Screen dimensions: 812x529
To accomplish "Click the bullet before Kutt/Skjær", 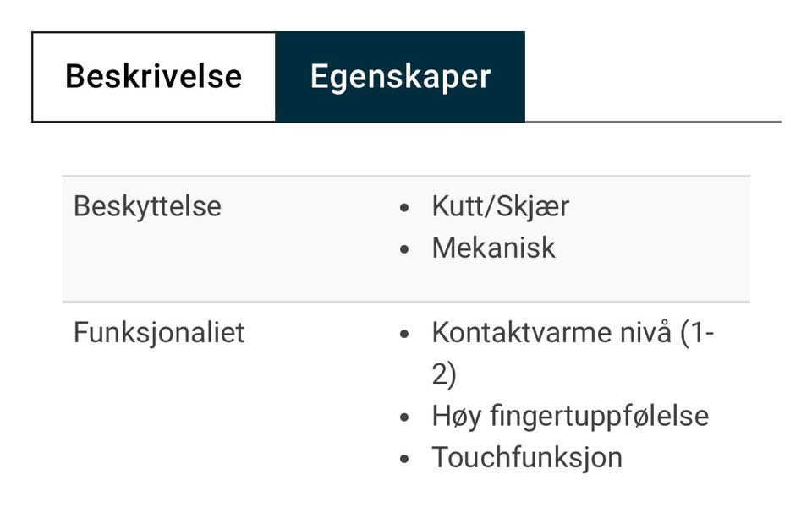I will pos(405,208).
